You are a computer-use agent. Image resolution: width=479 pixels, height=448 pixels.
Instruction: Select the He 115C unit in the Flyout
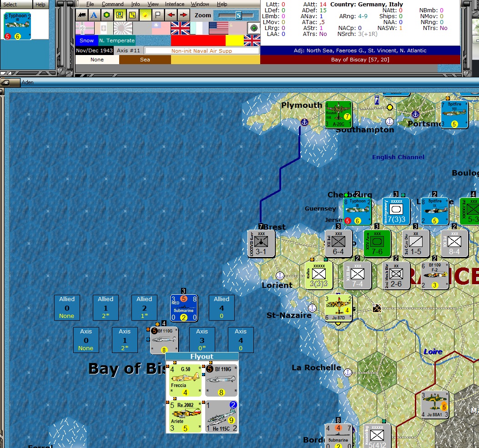[221, 416]
